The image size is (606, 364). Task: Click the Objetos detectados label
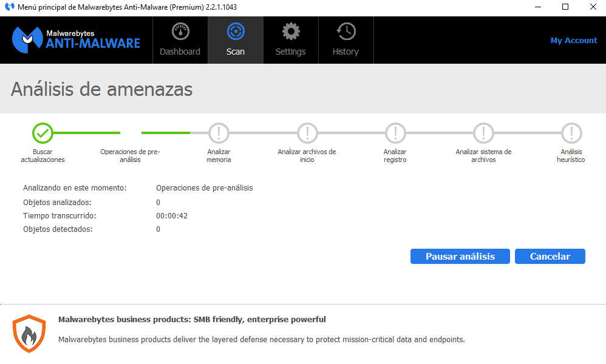click(58, 229)
